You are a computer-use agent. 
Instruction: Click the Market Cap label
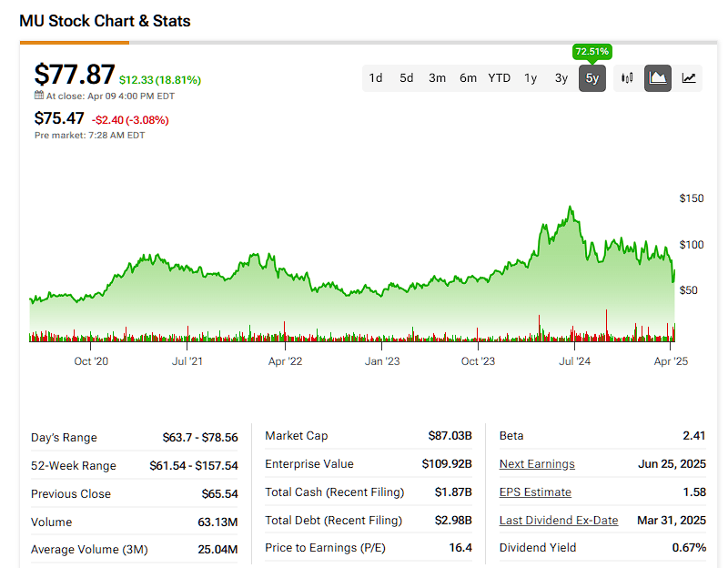(x=297, y=436)
